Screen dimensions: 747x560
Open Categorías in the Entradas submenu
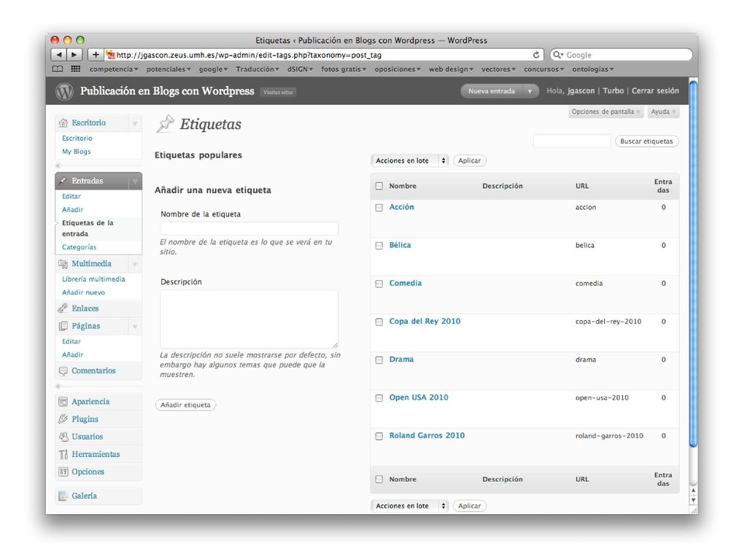click(x=79, y=247)
